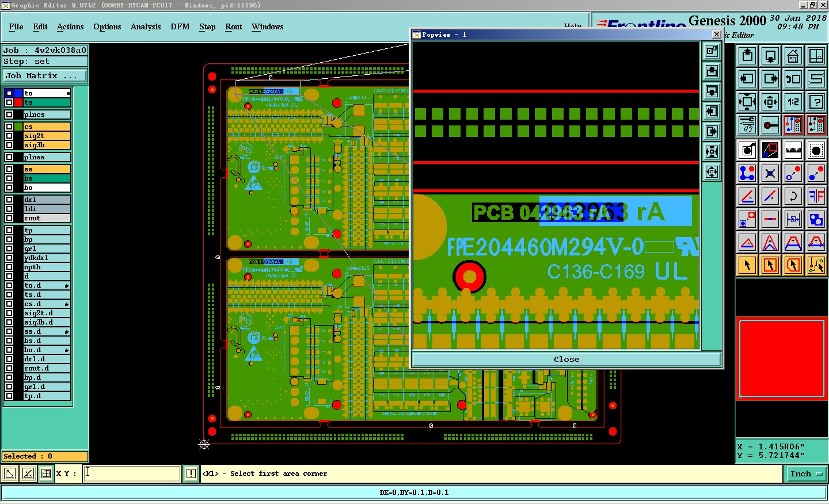Click the Popview title bar X button
The height and width of the screenshot is (504, 829).
717,35
